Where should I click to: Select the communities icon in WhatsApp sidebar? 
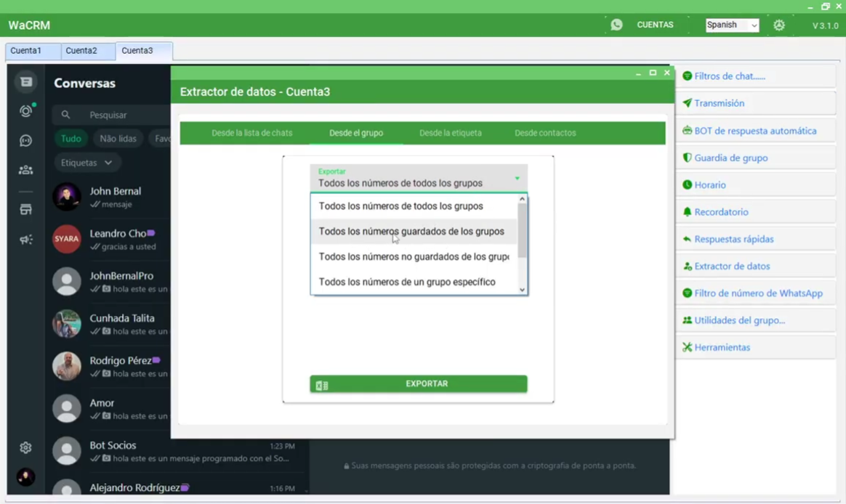(x=25, y=169)
